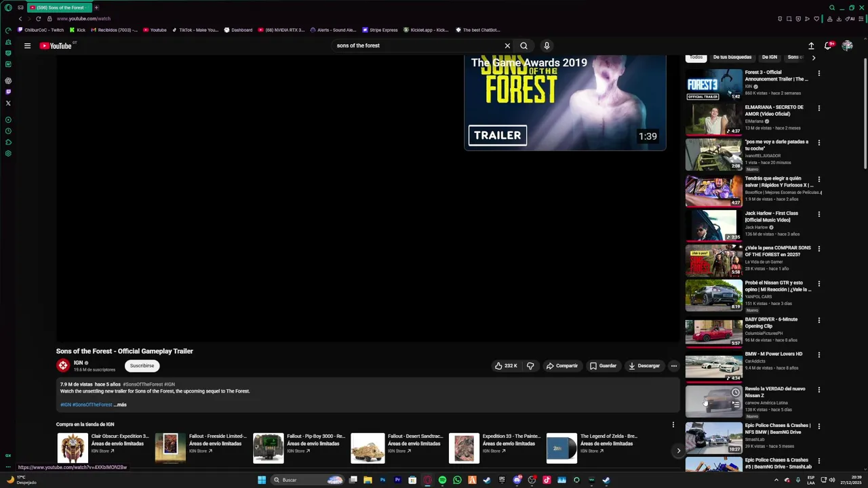Open Photoshop from the taskbar
868x488 pixels.
pyautogui.click(x=382, y=480)
